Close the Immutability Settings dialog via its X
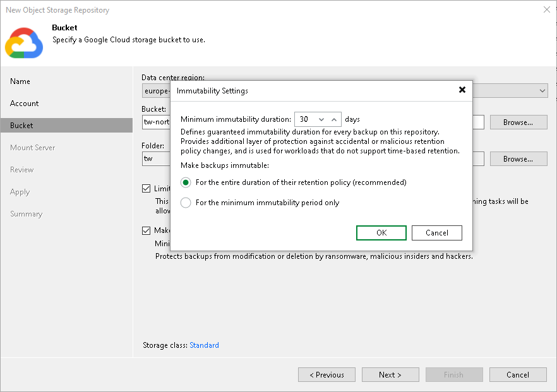This screenshot has height=392, width=557. click(x=462, y=90)
